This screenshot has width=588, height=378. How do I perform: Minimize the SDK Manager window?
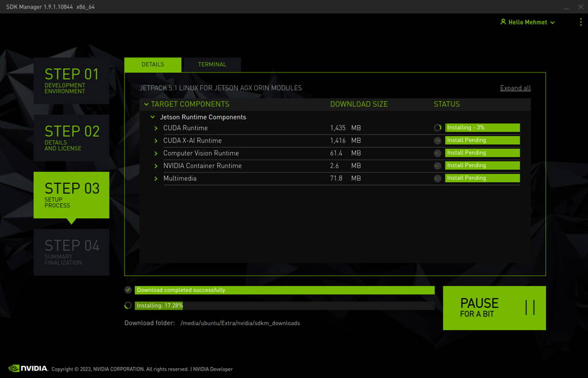(566, 7)
